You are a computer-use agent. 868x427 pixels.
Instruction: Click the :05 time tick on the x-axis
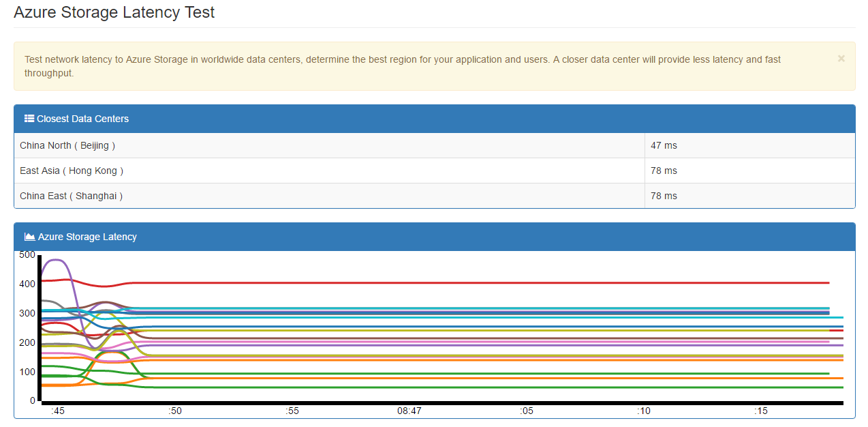pos(527,411)
